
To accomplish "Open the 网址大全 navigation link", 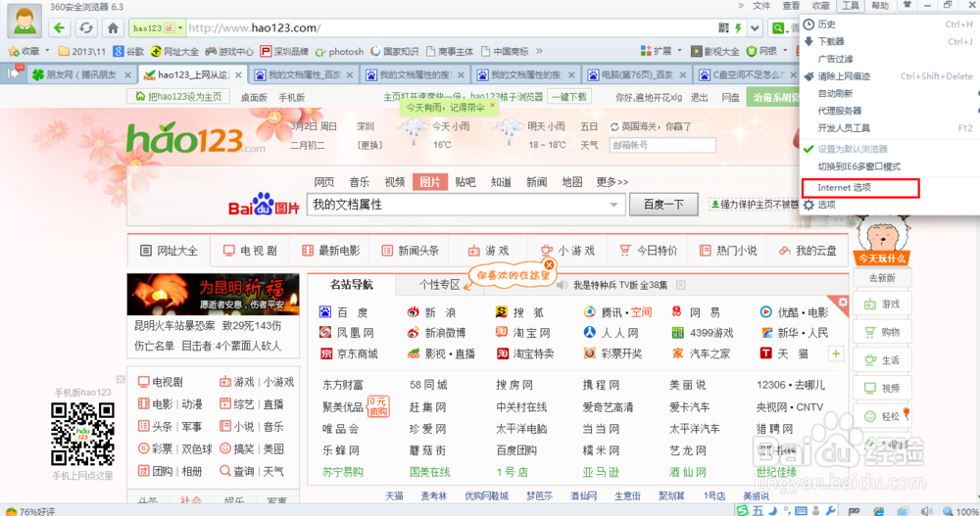I will pyautogui.click(x=170, y=251).
